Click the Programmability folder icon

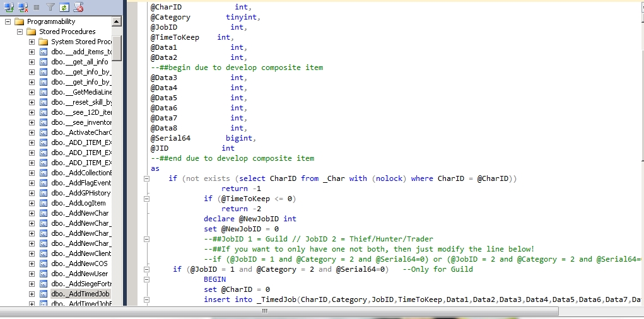coord(20,21)
